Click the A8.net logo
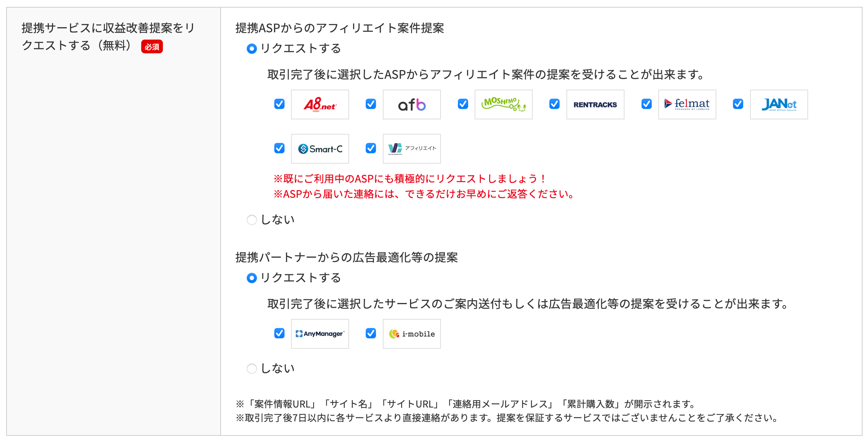Image resolution: width=868 pixels, height=442 pixels. (320, 105)
